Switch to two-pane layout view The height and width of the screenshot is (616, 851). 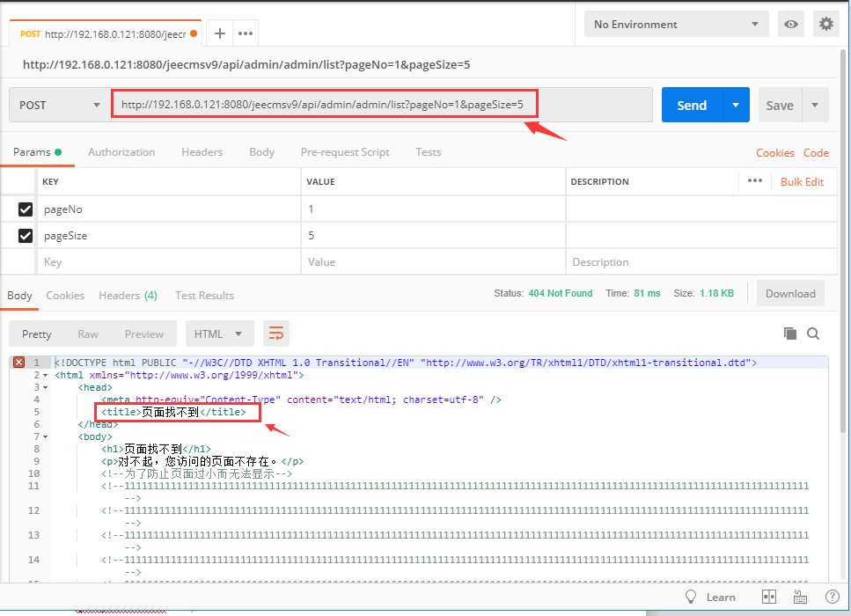[769, 597]
